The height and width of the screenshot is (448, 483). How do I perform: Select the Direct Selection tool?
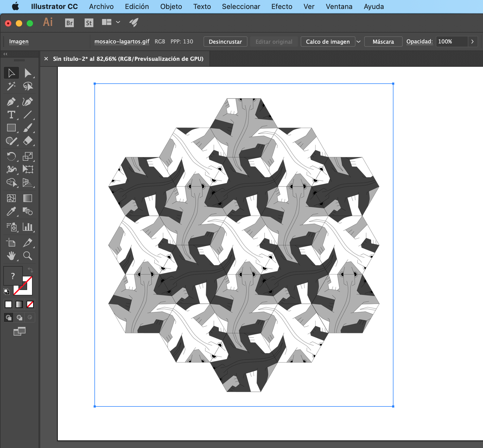(x=28, y=73)
